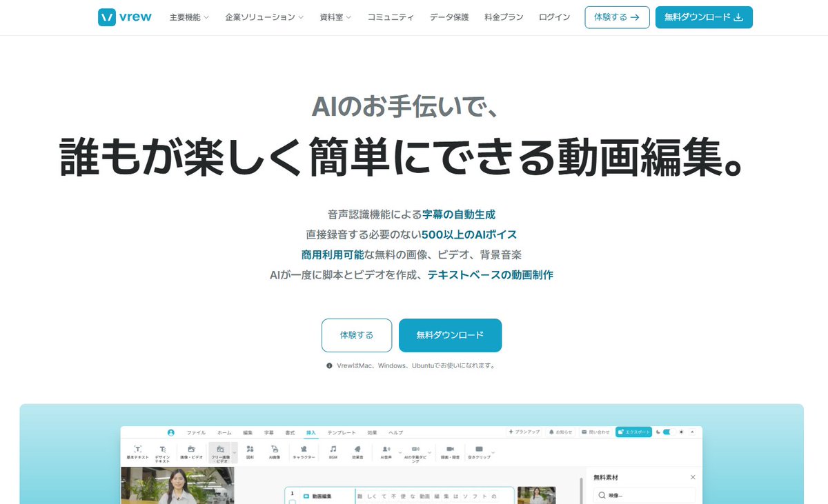Screen dimensions: 828x504
Task: Select the AIの字幕ダビング tool
Action: [x=416, y=453]
